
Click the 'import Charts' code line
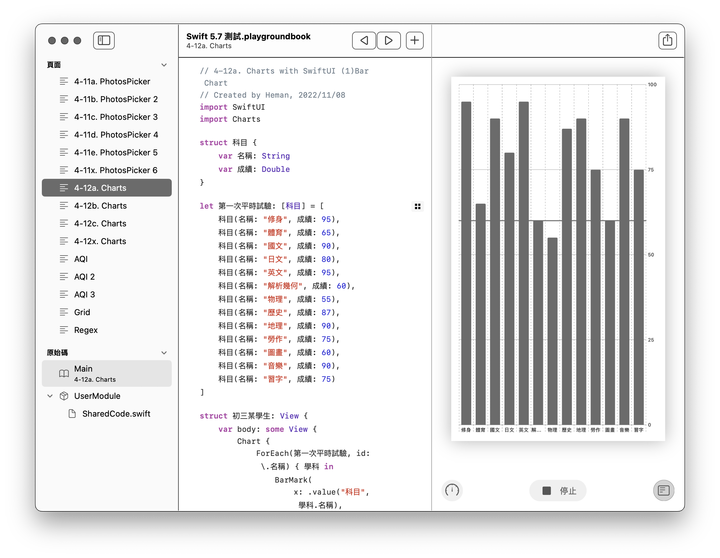pyautogui.click(x=230, y=119)
